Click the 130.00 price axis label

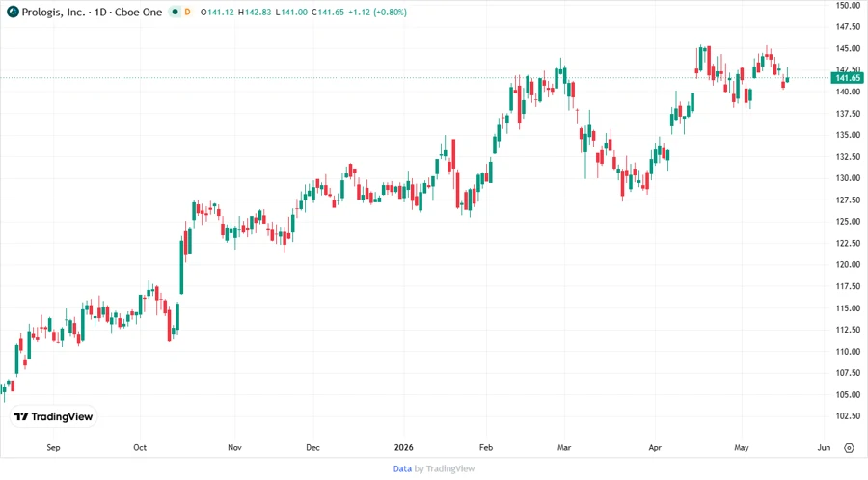848,178
